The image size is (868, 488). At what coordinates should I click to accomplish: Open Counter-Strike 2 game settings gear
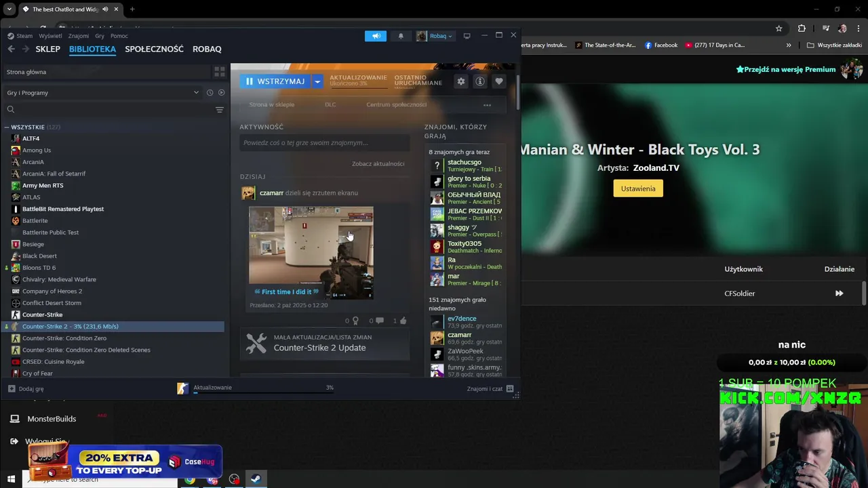point(461,81)
